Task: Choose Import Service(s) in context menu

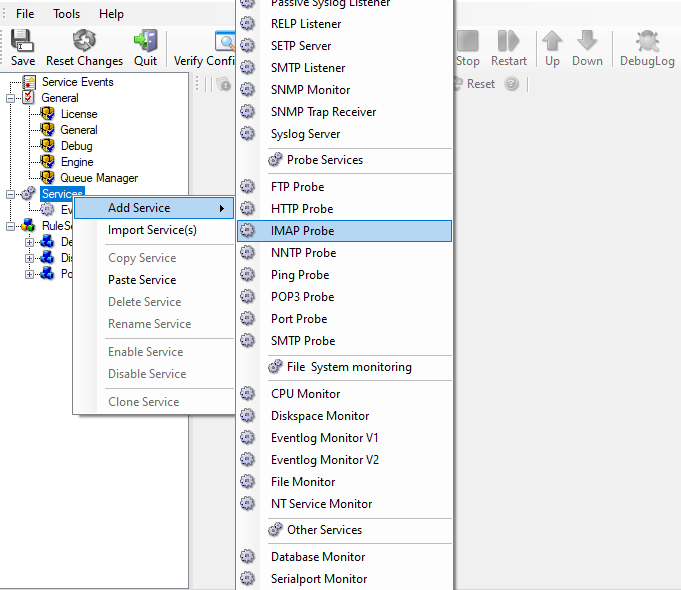Action: (x=152, y=230)
